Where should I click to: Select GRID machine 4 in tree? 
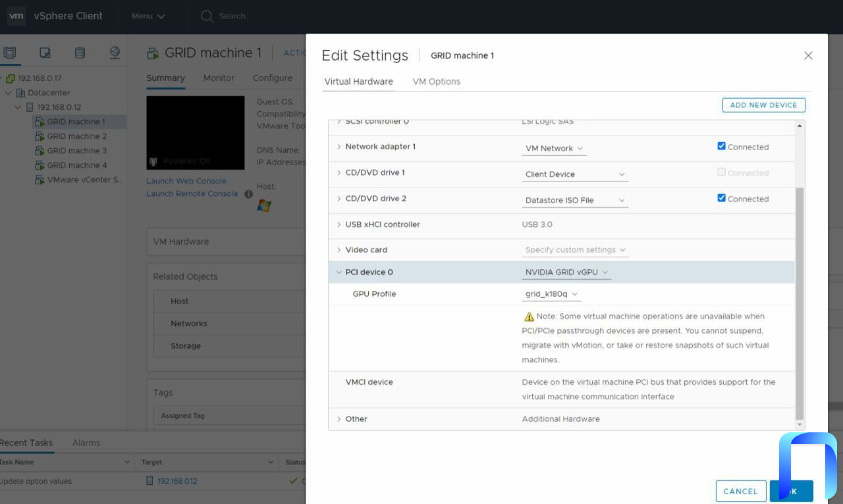[77, 165]
